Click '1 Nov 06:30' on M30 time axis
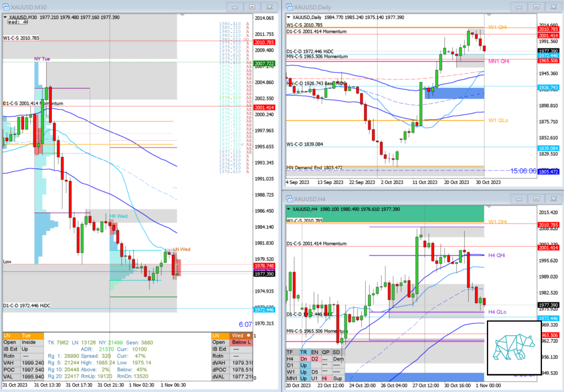This screenshot has width=564, height=392. [173, 385]
